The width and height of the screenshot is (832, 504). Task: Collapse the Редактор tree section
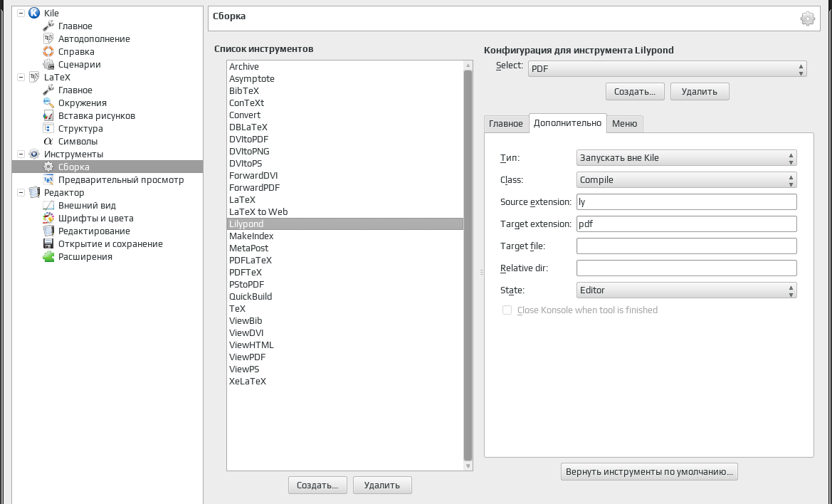tap(21, 192)
